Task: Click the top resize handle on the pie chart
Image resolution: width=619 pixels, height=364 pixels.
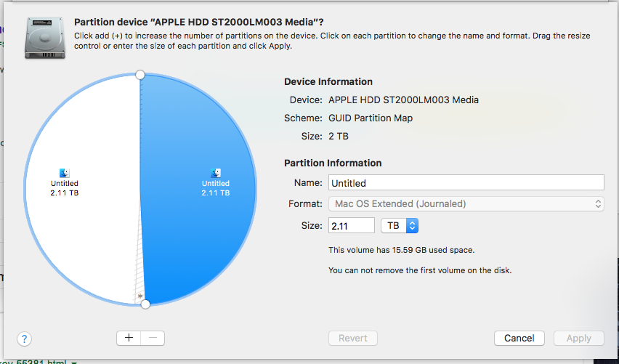Action: click(140, 75)
